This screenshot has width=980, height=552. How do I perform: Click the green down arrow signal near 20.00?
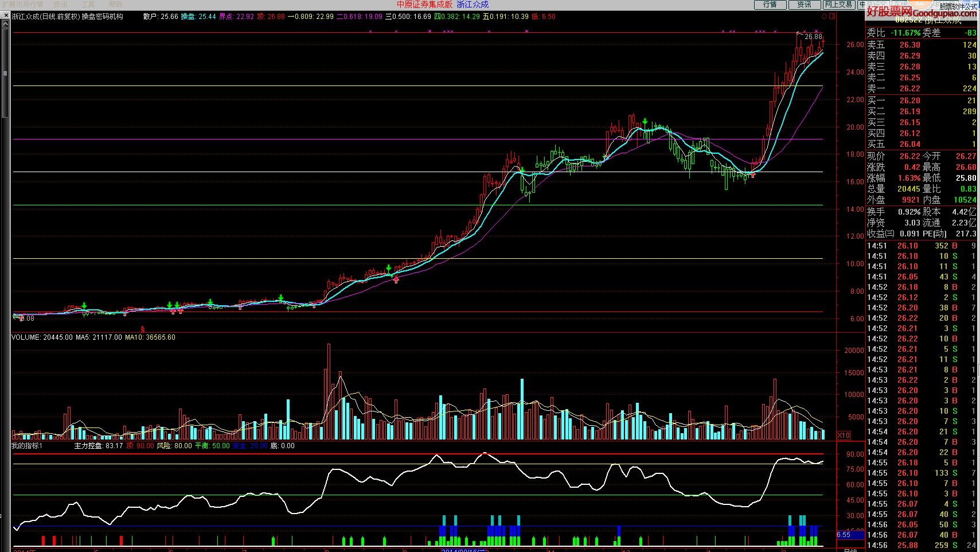pyautogui.click(x=645, y=121)
